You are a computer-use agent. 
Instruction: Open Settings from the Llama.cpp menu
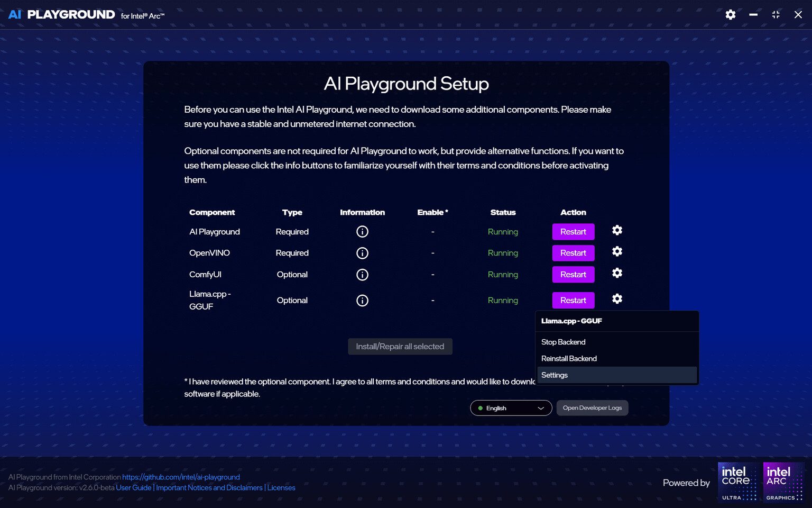click(x=554, y=375)
